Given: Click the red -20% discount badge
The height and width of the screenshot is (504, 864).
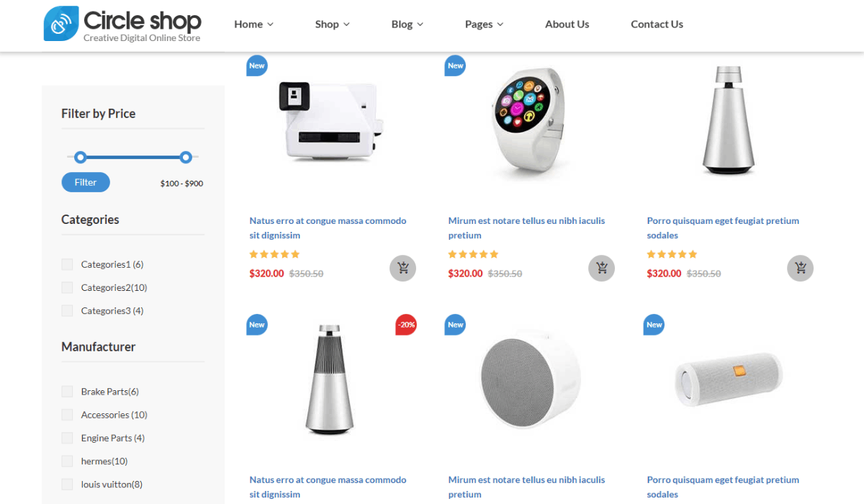Looking at the screenshot, I should click(x=406, y=325).
